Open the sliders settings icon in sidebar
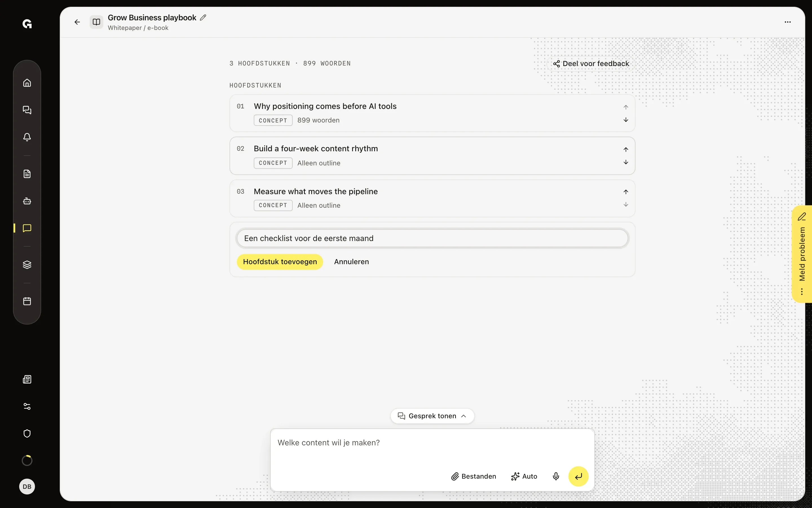This screenshot has height=508, width=812. (x=27, y=406)
